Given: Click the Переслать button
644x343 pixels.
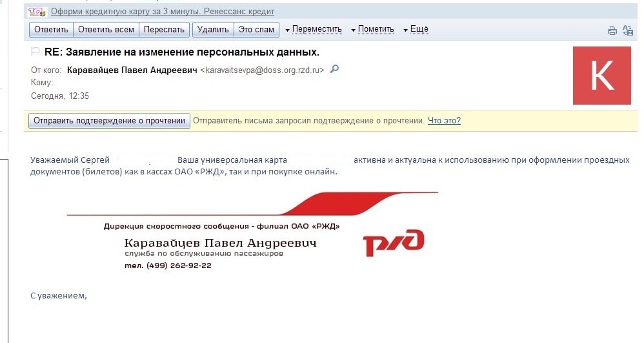Looking at the screenshot, I should (x=165, y=30).
